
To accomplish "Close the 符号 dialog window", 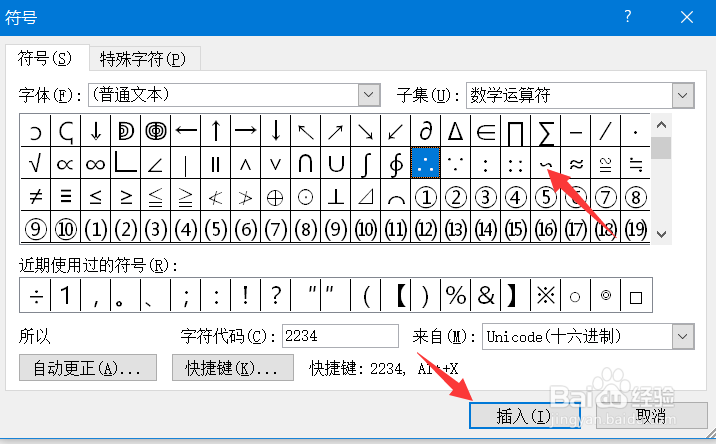I will click(x=687, y=17).
